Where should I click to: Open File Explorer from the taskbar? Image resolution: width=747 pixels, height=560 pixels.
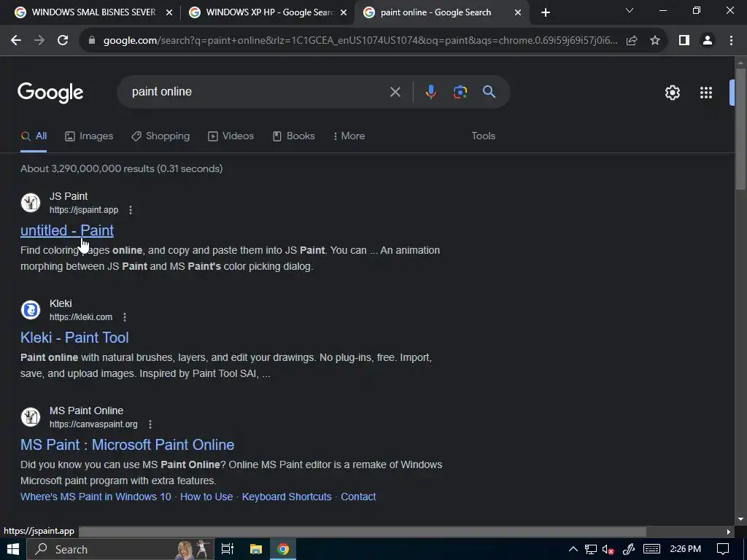[x=256, y=550]
